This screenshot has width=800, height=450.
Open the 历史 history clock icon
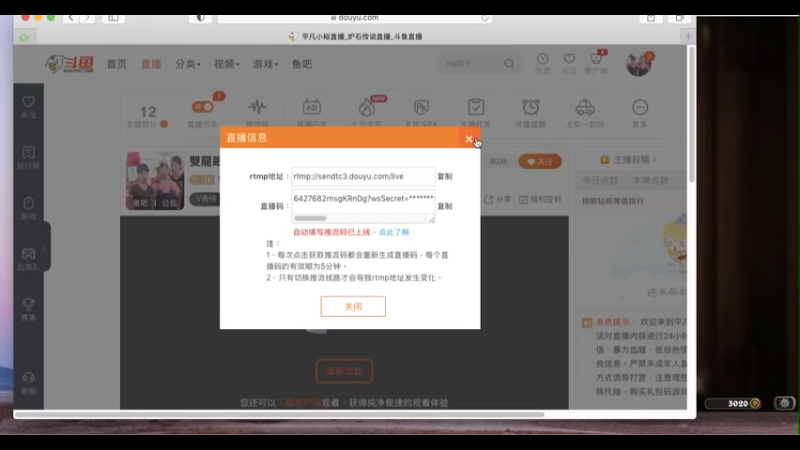pyautogui.click(x=542, y=63)
